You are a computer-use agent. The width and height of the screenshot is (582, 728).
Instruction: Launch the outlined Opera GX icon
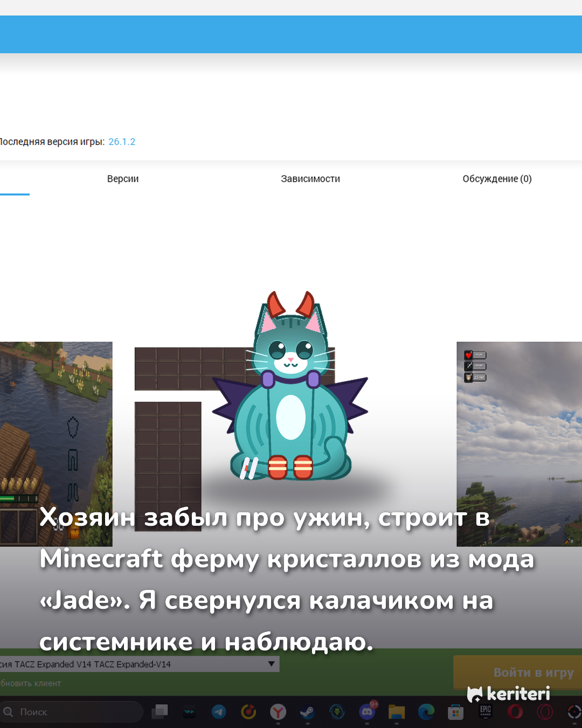click(x=545, y=712)
